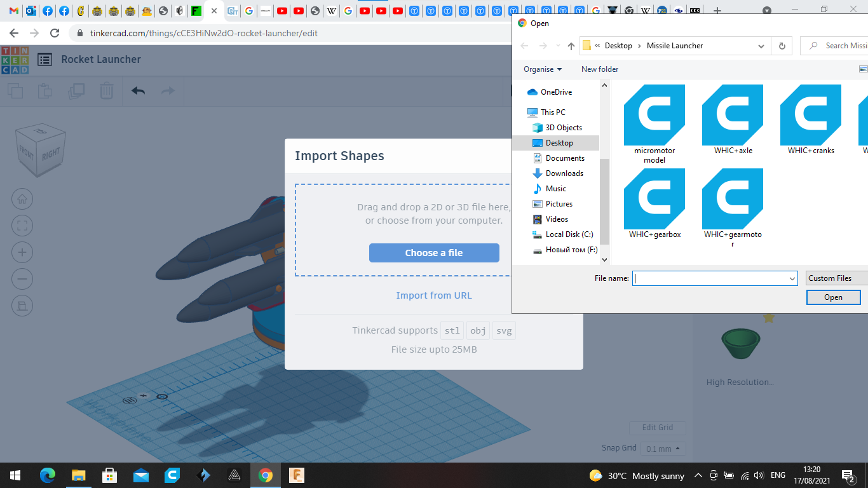This screenshot has height=488, width=868.
Task: Refresh the Missile Launcher folder listing
Action: tap(782, 46)
